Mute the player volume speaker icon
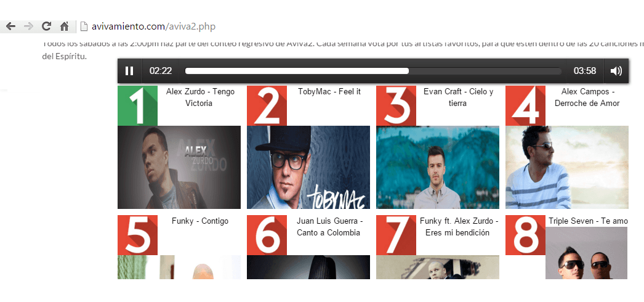This screenshot has width=644, height=302. 616,71
